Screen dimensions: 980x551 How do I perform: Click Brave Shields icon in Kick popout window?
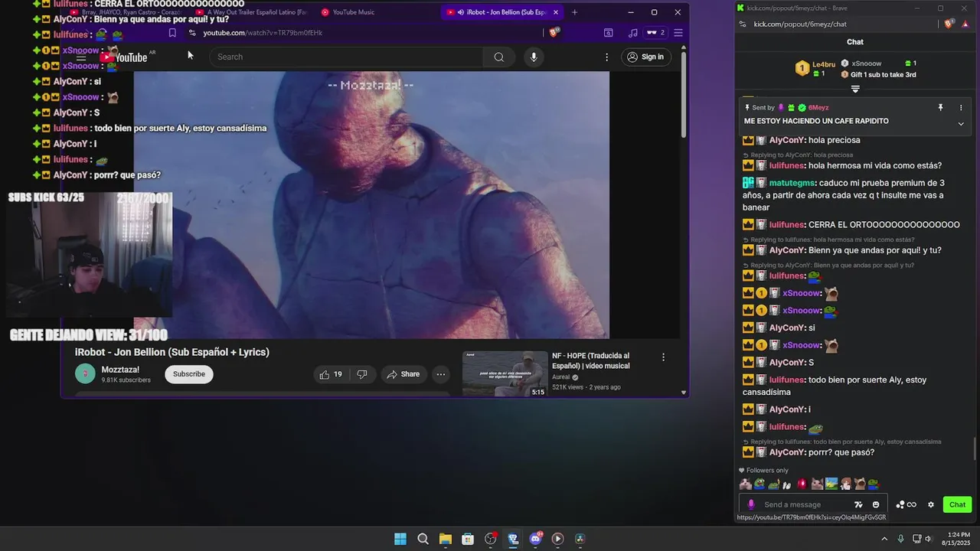(948, 24)
